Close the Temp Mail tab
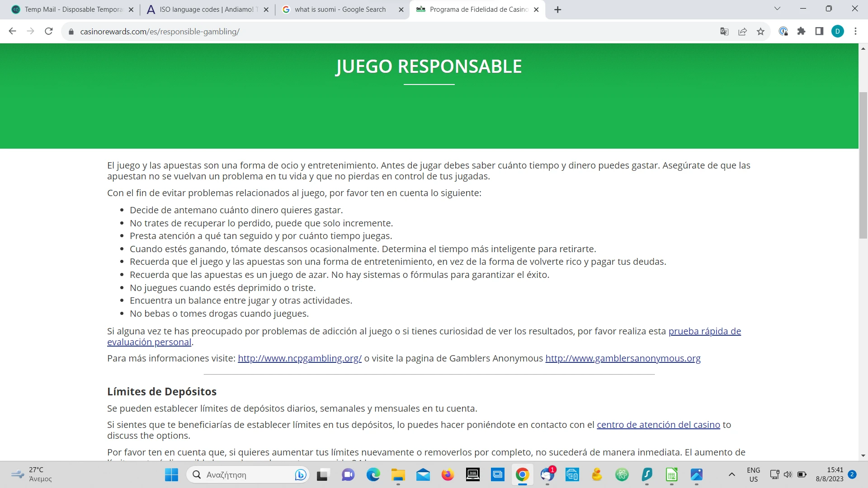 click(x=131, y=9)
